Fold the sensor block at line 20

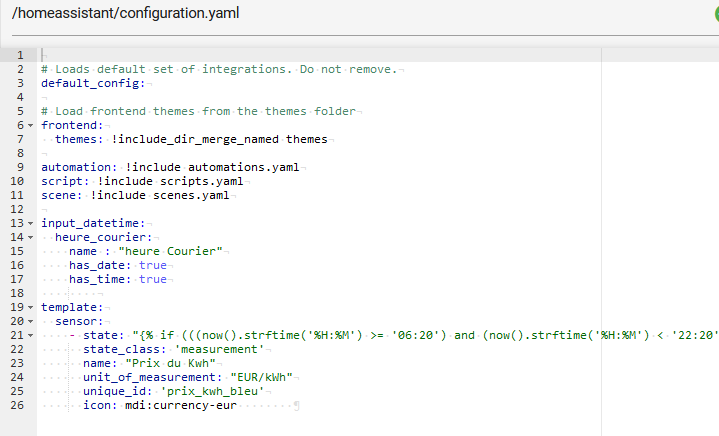[x=30, y=321]
